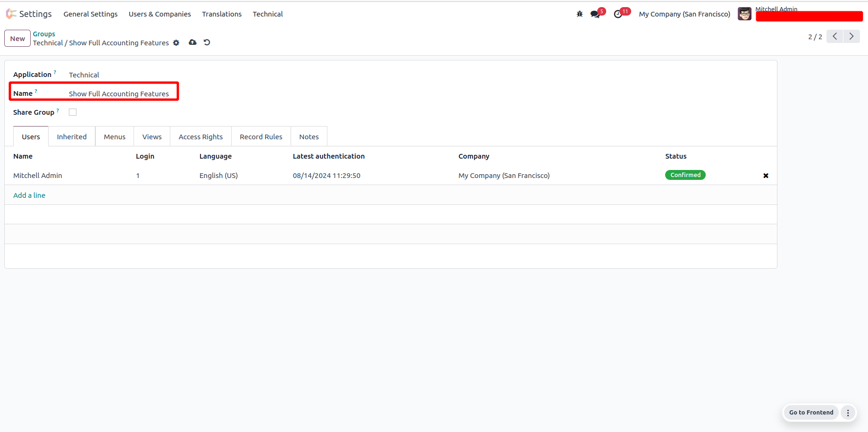The image size is (868, 432).
Task: Click the Confirmed status badge
Action: (x=685, y=175)
